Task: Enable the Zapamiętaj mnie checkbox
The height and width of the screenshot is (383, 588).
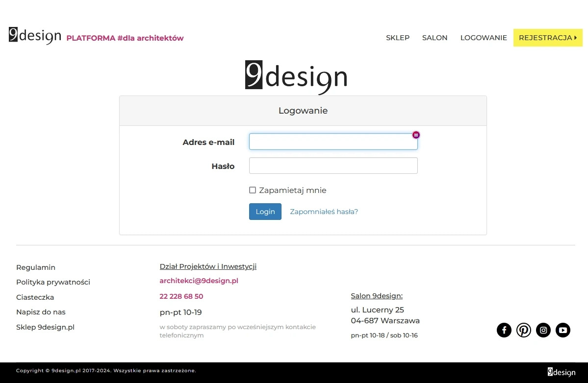Action: pos(252,190)
